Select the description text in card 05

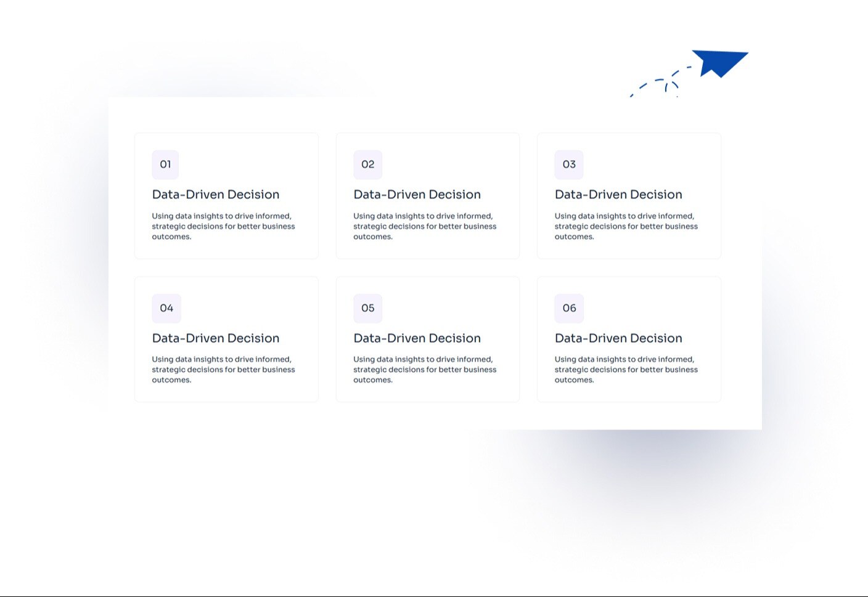coord(425,370)
